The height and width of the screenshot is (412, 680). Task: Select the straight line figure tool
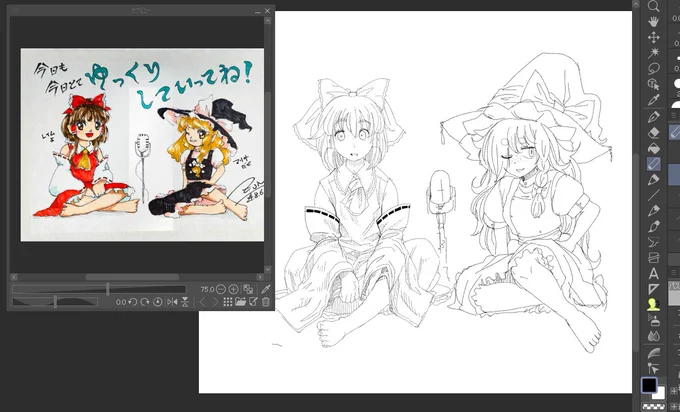(x=654, y=195)
